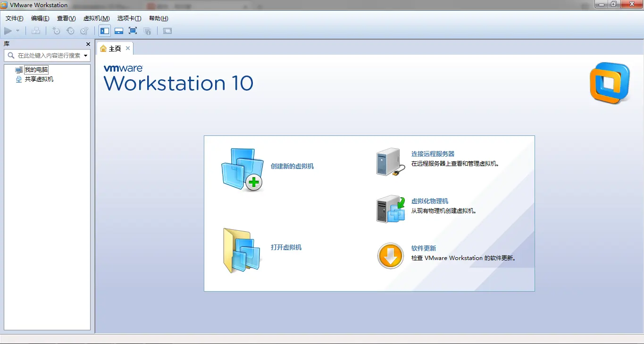Open the snapshot manager wrench-clock icon
Screen dimensions: 644x344
84,31
